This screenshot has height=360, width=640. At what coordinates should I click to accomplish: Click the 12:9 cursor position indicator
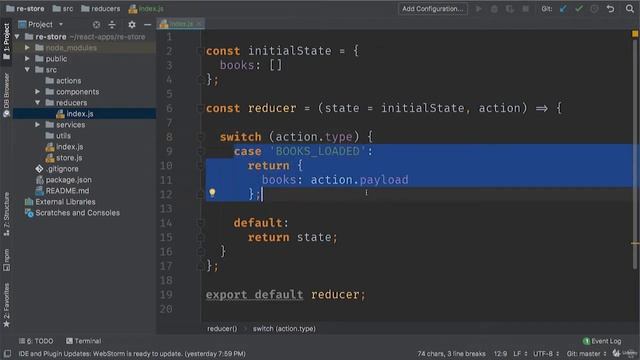(x=500, y=353)
